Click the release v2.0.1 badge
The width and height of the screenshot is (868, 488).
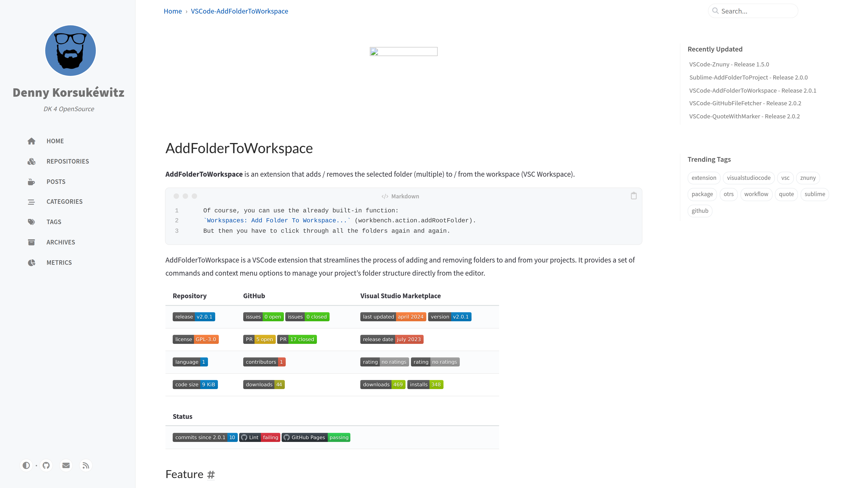point(194,317)
